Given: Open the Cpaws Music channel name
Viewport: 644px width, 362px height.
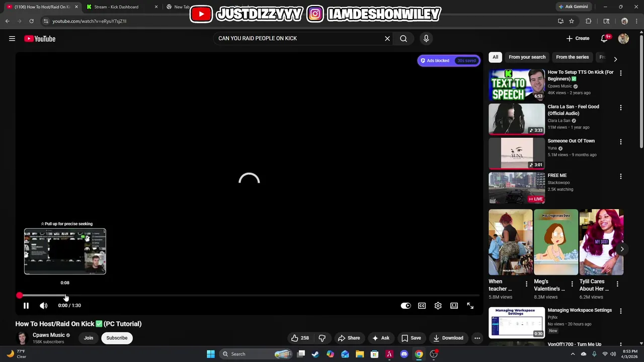Looking at the screenshot, I should point(49,335).
